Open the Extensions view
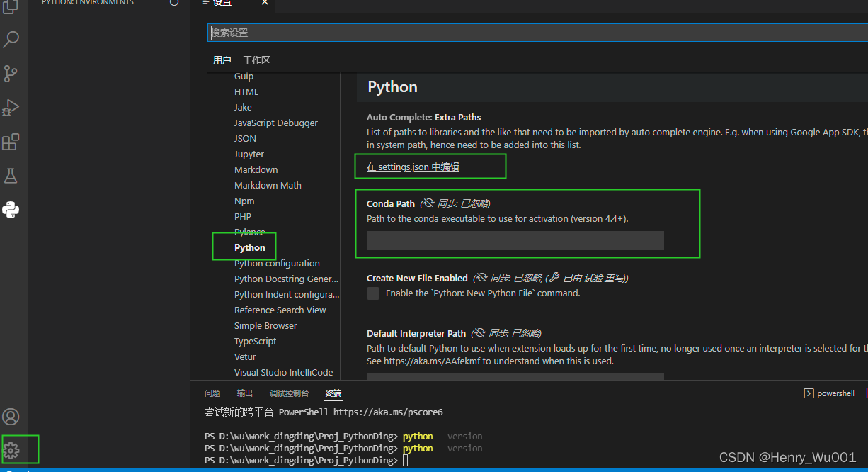The width and height of the screenshot is (868, 472). (11, 142)
